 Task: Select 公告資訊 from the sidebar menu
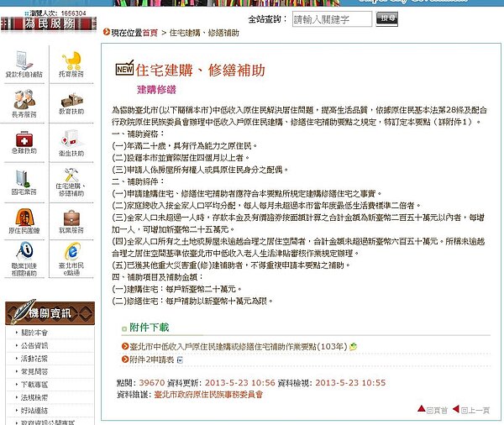35,345
